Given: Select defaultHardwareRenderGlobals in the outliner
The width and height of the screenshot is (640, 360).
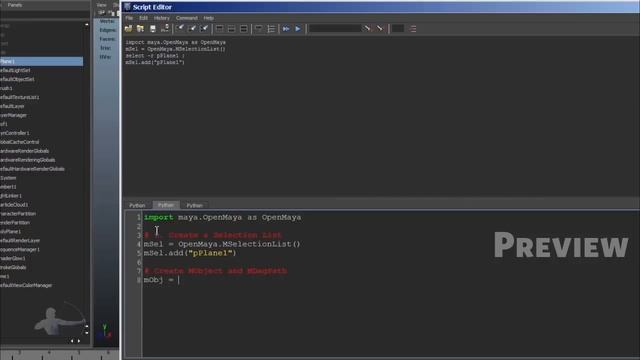Looking at the screenshot, I should point(32,169).
